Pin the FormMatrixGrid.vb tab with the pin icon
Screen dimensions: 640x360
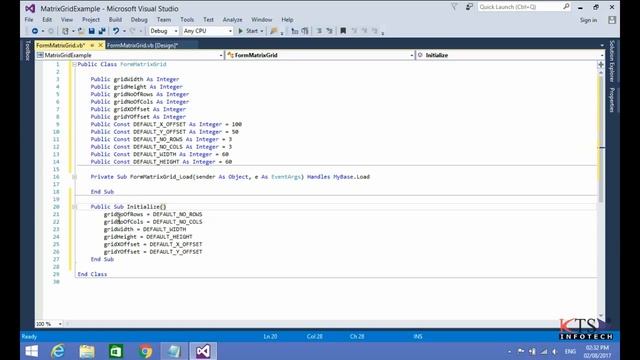[92, 45]
